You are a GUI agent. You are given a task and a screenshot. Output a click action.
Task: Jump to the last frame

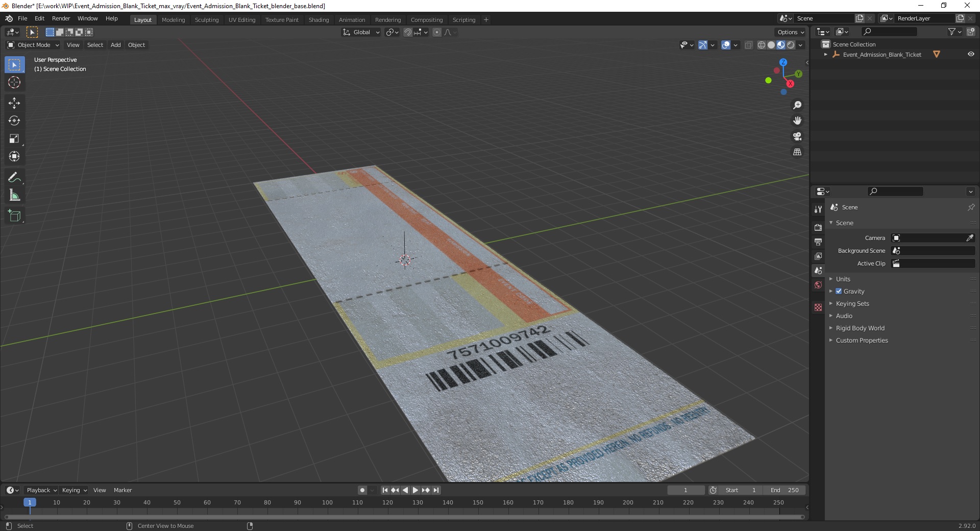click(436, 490)
